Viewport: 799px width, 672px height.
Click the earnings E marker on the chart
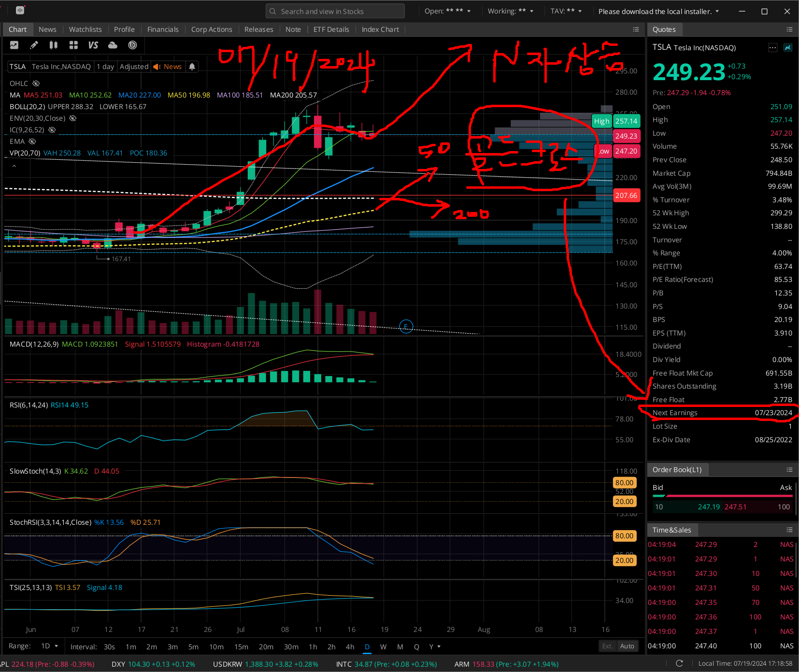pyautogui.click(x=406, y=326)
